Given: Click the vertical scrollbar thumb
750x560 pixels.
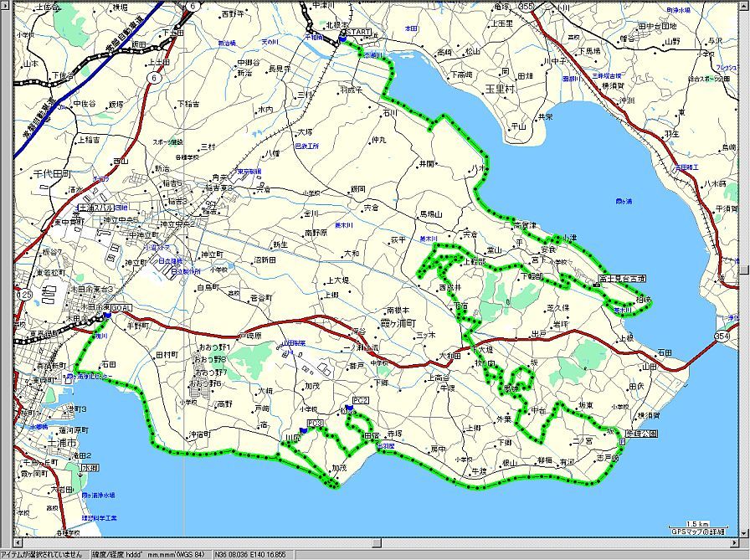Looking at the screenshot, I should (744, 270).
